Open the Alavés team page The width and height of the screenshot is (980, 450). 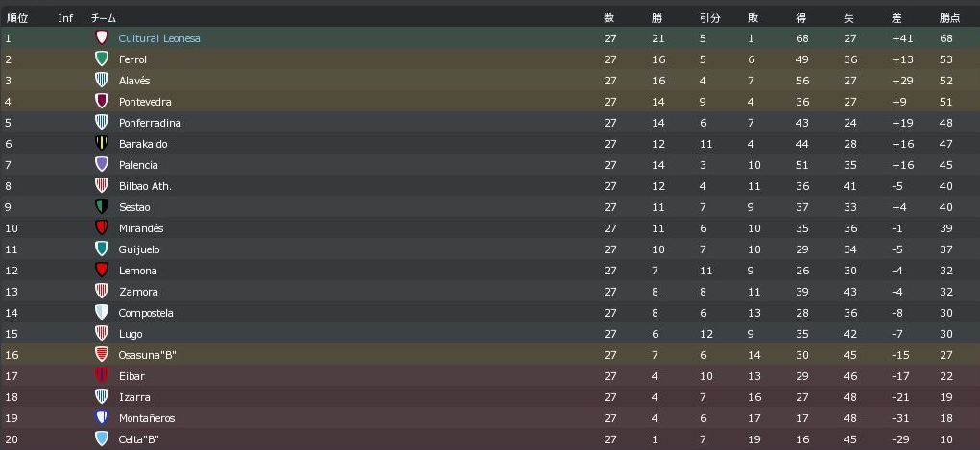click(134, 81)
